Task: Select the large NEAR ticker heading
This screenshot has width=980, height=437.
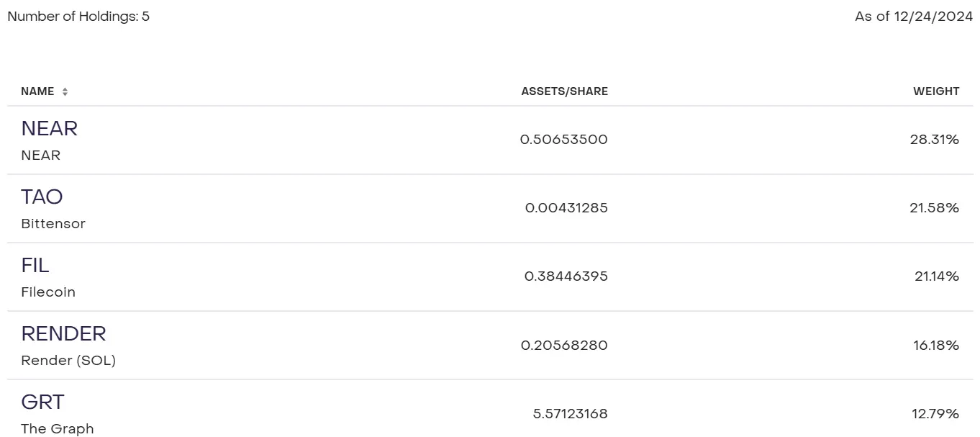Action: pos(49,128)
